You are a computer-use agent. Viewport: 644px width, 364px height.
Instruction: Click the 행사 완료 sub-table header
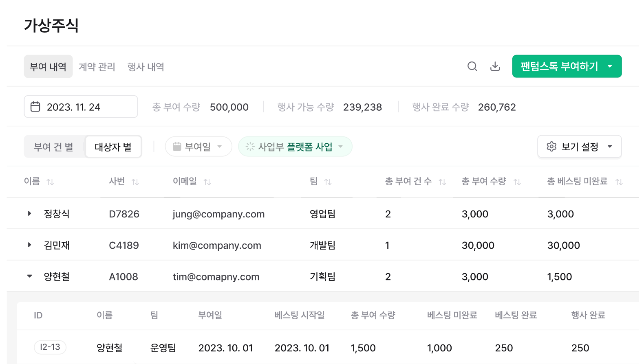pyautogui.click(x=588, y=315)
